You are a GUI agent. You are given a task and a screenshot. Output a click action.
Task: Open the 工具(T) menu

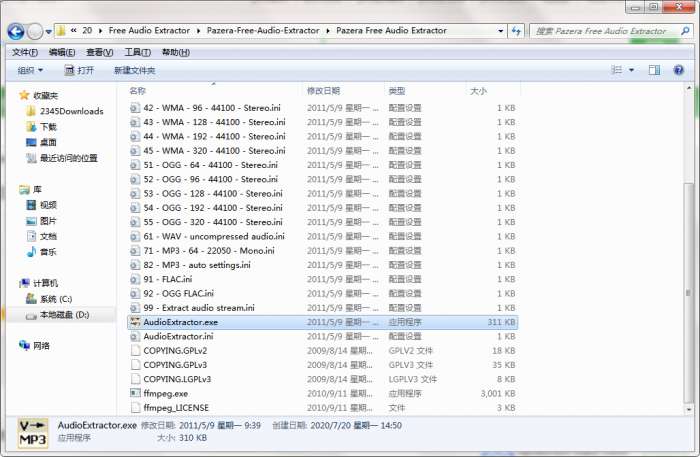137,52
